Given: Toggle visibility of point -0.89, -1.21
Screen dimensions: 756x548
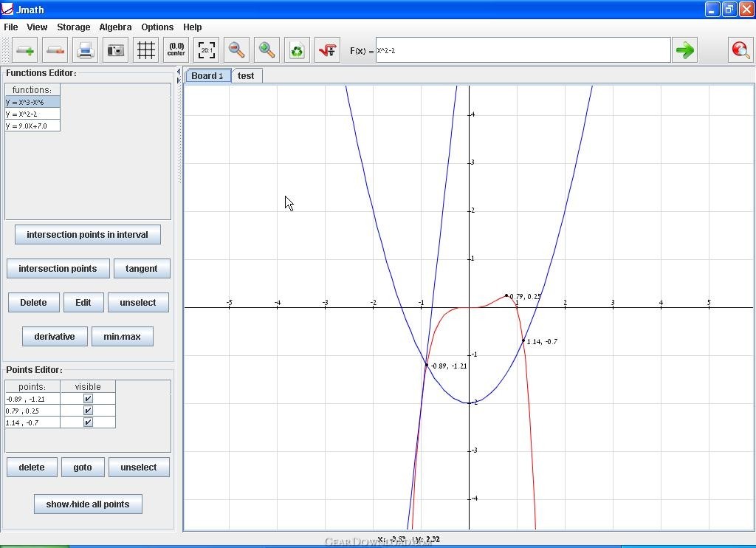Looking at the screenshot, I should pyautogui.click(x=88, y=399).
